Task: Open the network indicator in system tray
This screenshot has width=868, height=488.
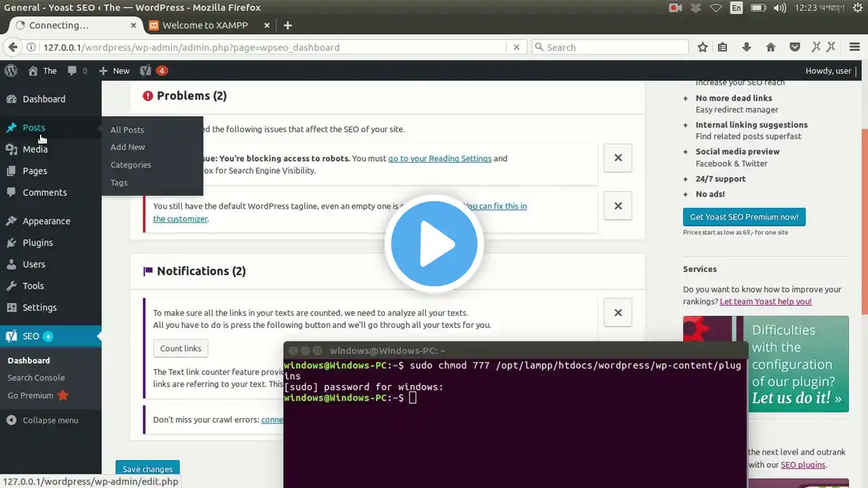Action: 715,8
